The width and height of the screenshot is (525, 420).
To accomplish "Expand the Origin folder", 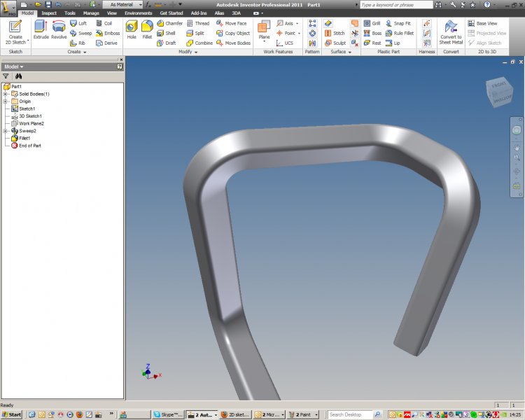I will point(6,101).
